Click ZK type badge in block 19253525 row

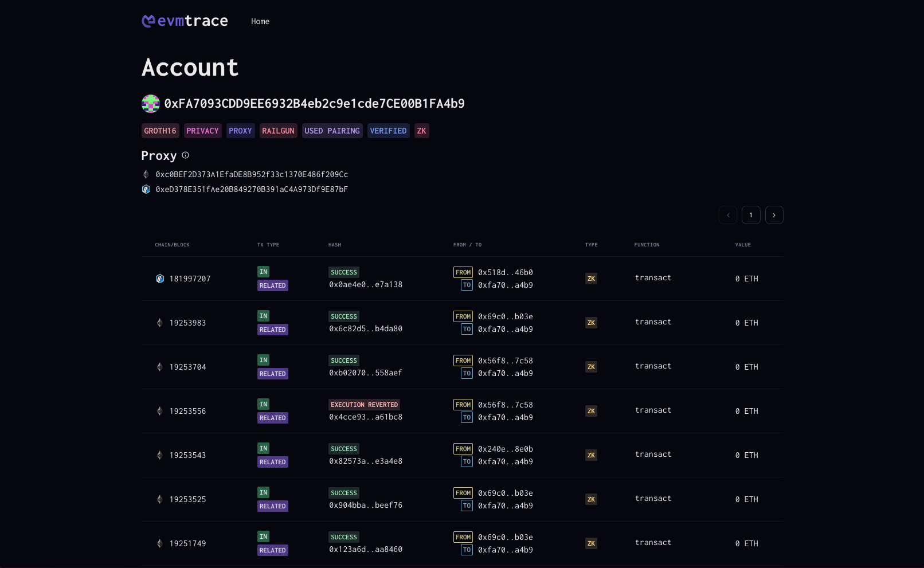coord(591,499)
